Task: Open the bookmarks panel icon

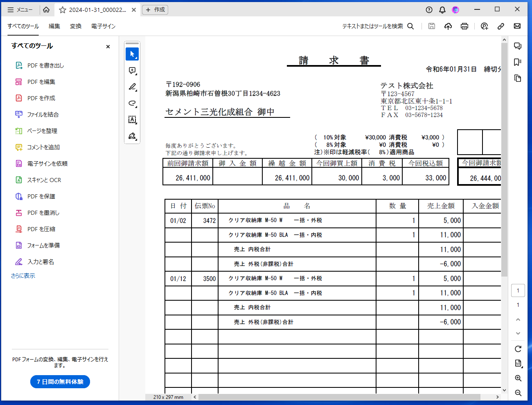Action: click(518, 62)
